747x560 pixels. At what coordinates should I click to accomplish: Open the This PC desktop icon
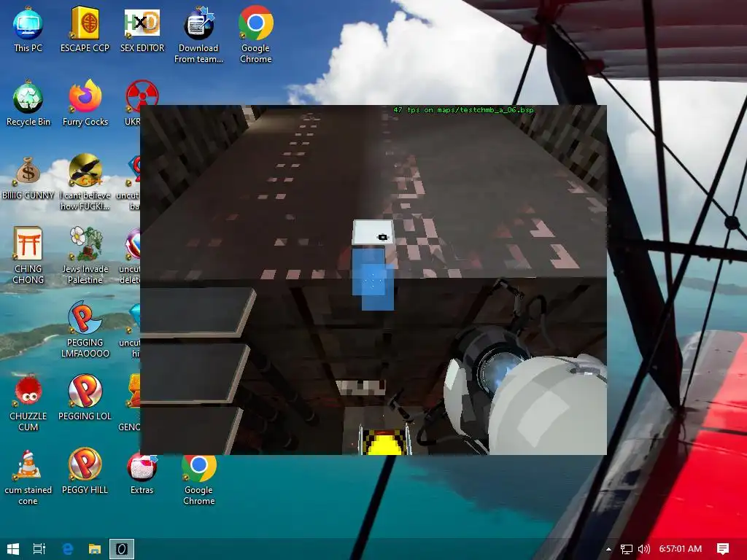click(x=28, y=29)
